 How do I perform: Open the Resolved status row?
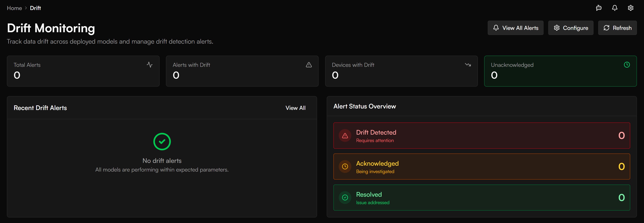click(482, 197)
